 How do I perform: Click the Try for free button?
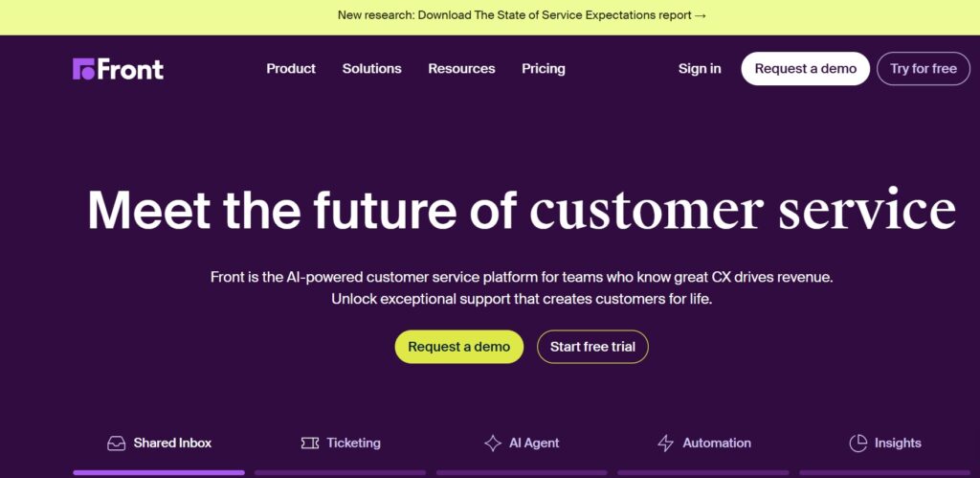(924, 69)
